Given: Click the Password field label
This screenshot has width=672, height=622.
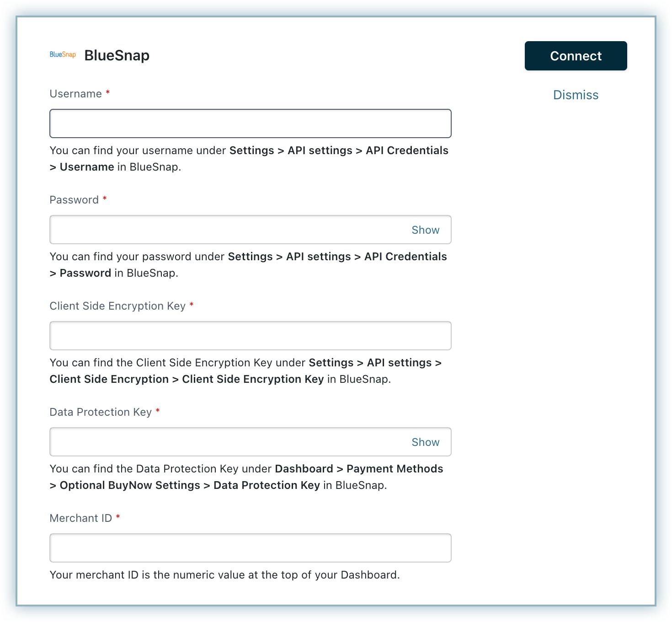Looking at the screenshot, I should pos(74,200).
